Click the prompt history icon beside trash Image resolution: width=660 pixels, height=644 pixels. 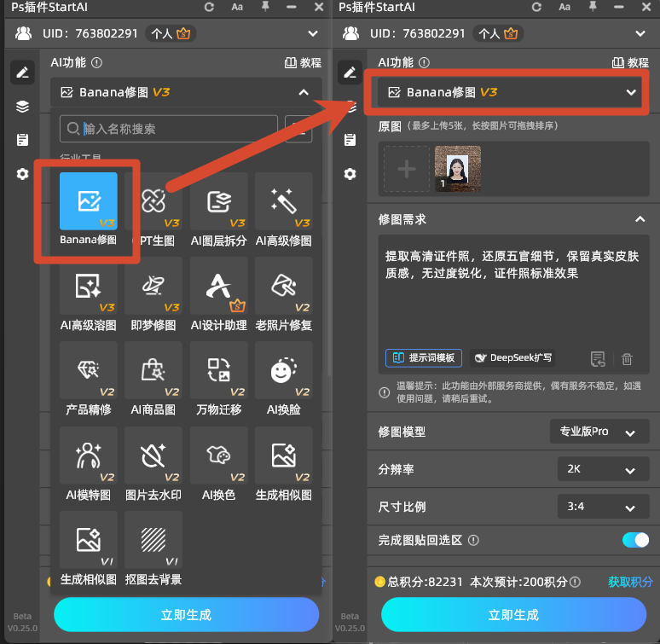tap(598, 359)
